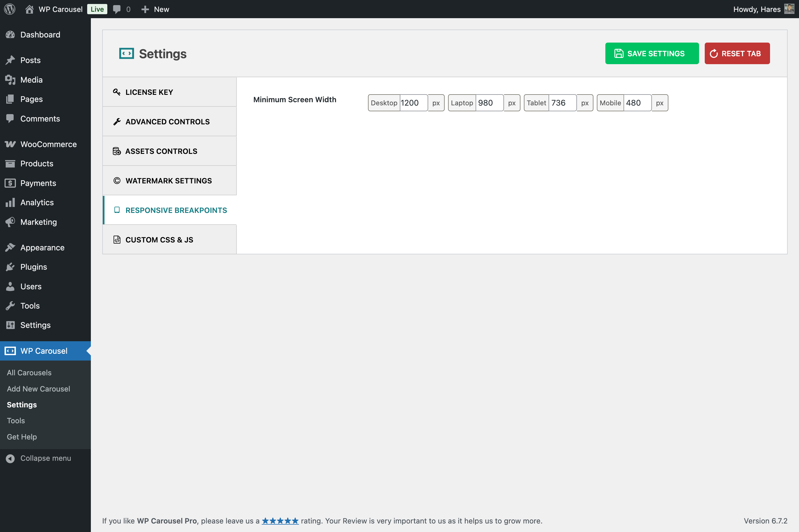Select the Responsive Breakpoints tab
799x532 pixels.
[x=170, y=210]
